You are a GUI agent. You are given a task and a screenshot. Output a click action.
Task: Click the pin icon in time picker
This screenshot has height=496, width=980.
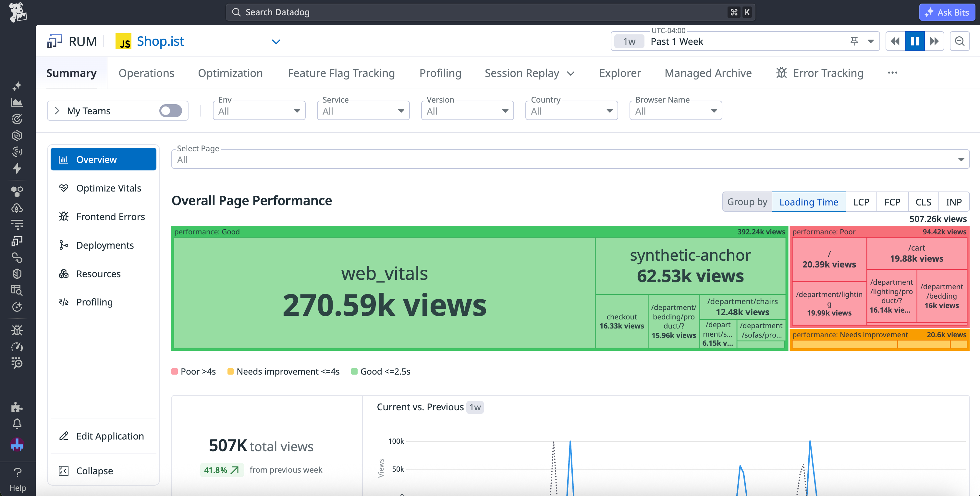coord(854,41)
